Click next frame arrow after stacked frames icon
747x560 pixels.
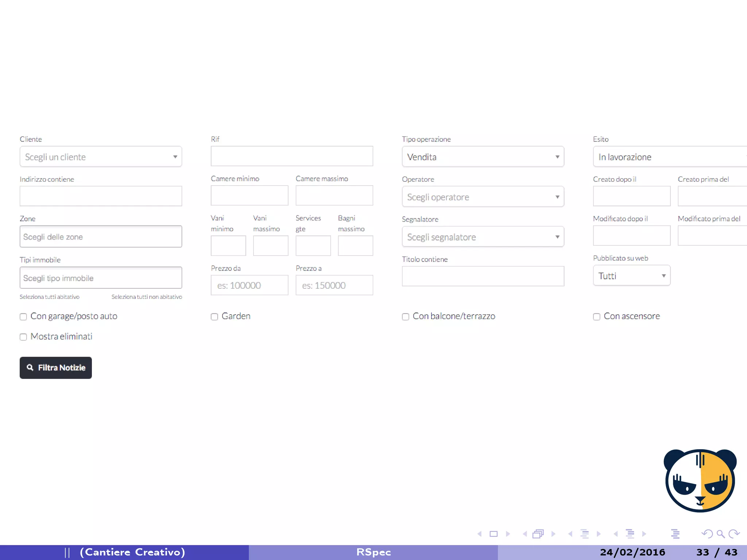[553, 534]
